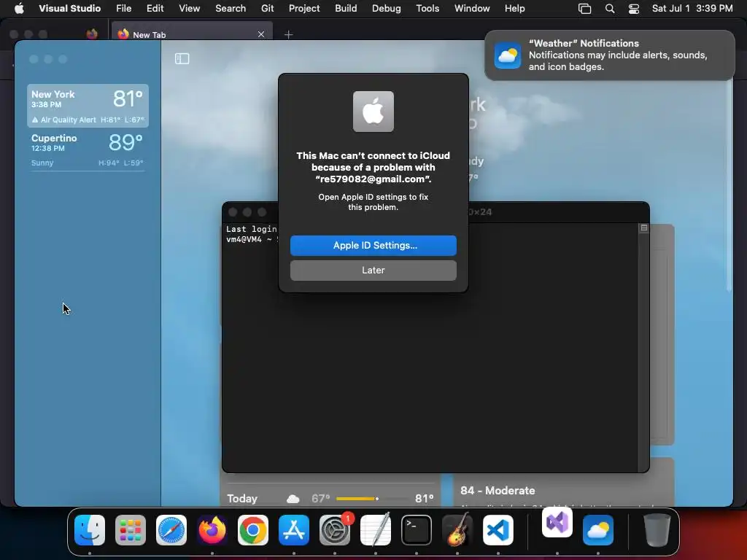
Task: Launch GarageBand from the Dock
Action: pos(457,530)
